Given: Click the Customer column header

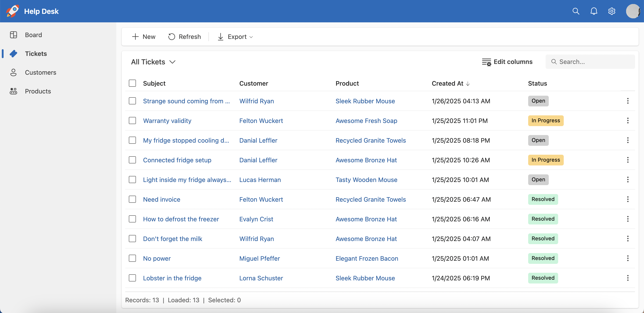Looking at the screenshot, I should click(254, 83).
